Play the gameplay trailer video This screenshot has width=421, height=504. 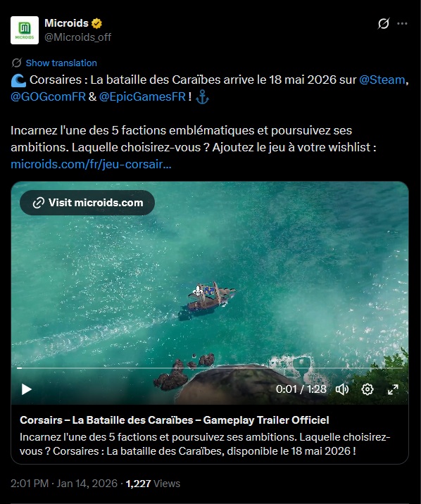coord(26,389)
